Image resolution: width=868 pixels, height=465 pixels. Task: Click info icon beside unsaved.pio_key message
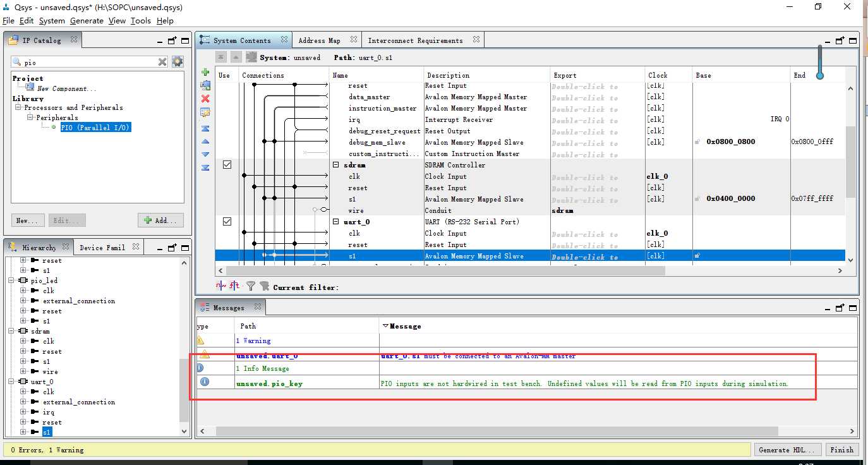click(204, 382)
